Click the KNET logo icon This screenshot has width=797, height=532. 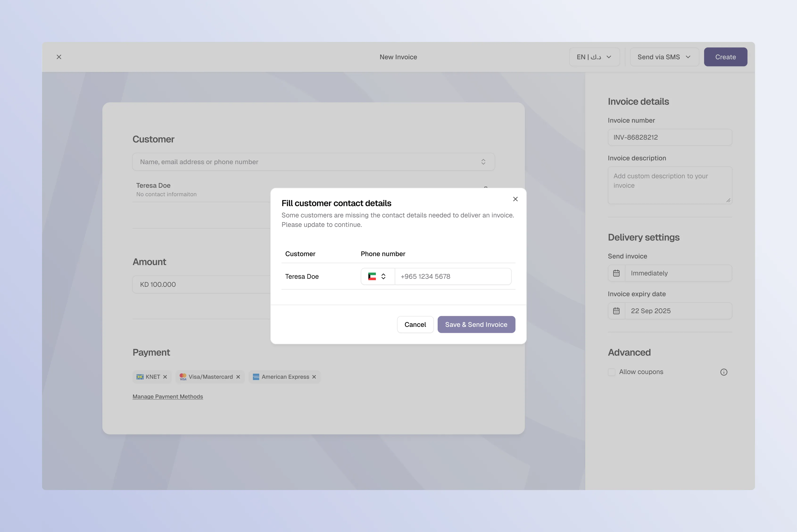tap(140, 377)
